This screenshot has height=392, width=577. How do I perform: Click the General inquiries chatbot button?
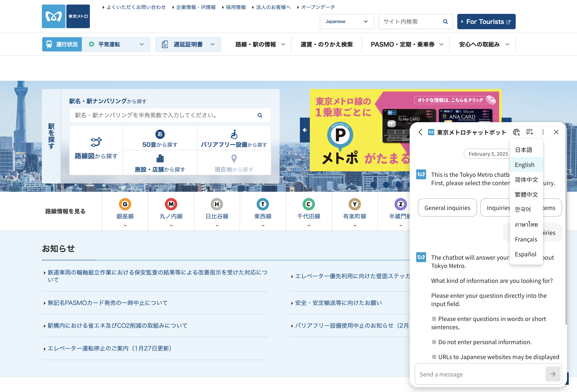coord(447,207)
